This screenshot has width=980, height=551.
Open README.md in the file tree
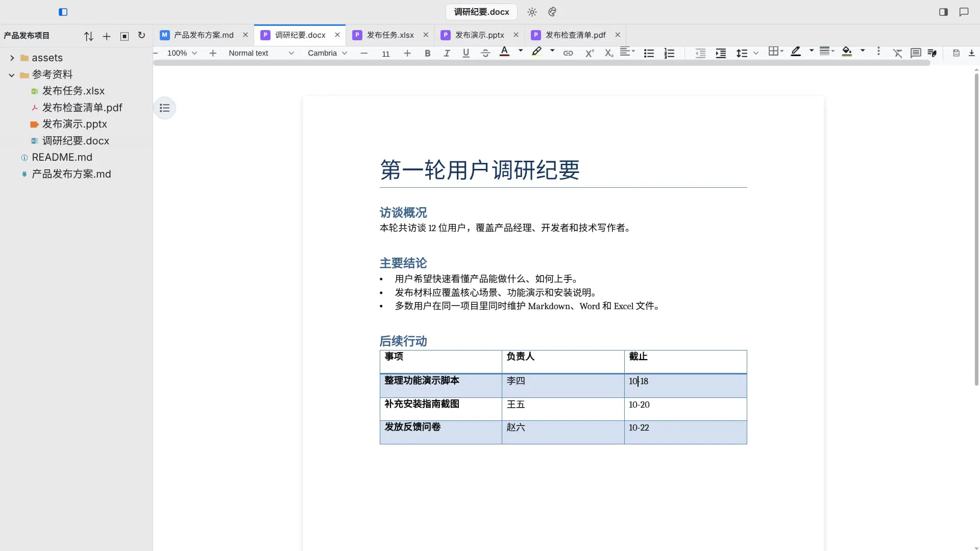click(x=62, y=157)
